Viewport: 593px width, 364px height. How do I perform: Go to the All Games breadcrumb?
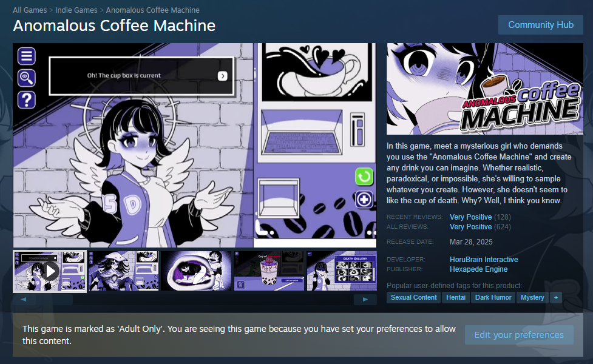click(30, 10)
